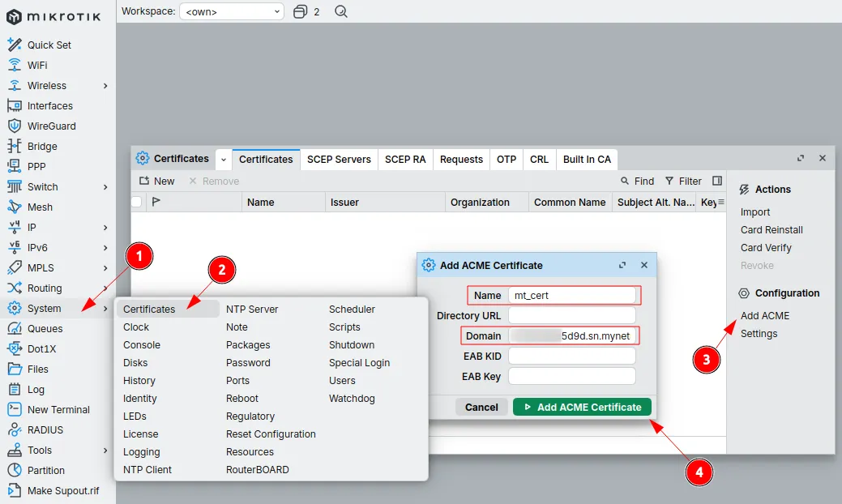Open RADIUS section

point(45,430)
